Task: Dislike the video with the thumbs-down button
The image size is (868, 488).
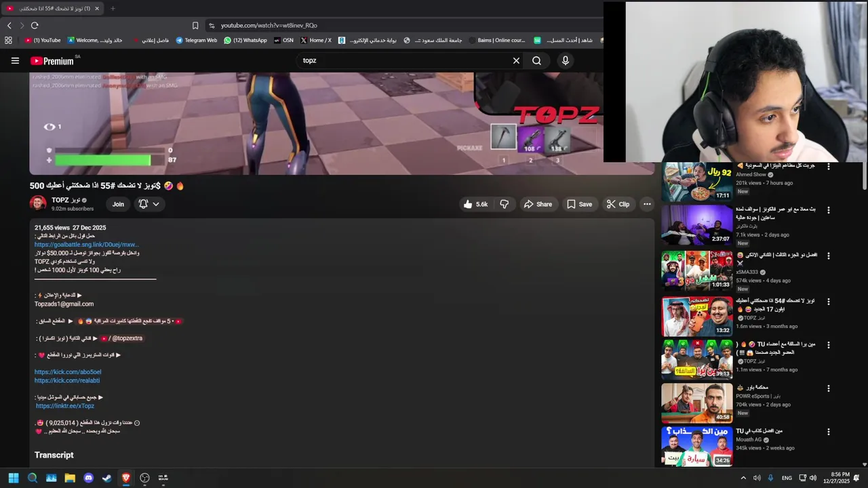Action: click(x=504, y=204)
